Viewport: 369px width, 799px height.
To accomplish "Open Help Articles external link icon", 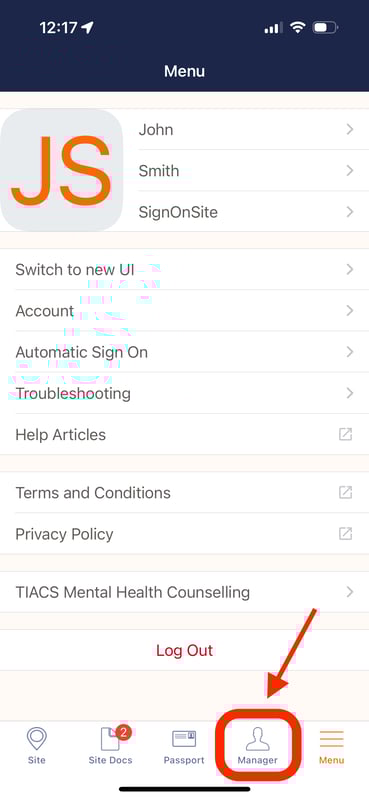I will (x=346, y=434).
